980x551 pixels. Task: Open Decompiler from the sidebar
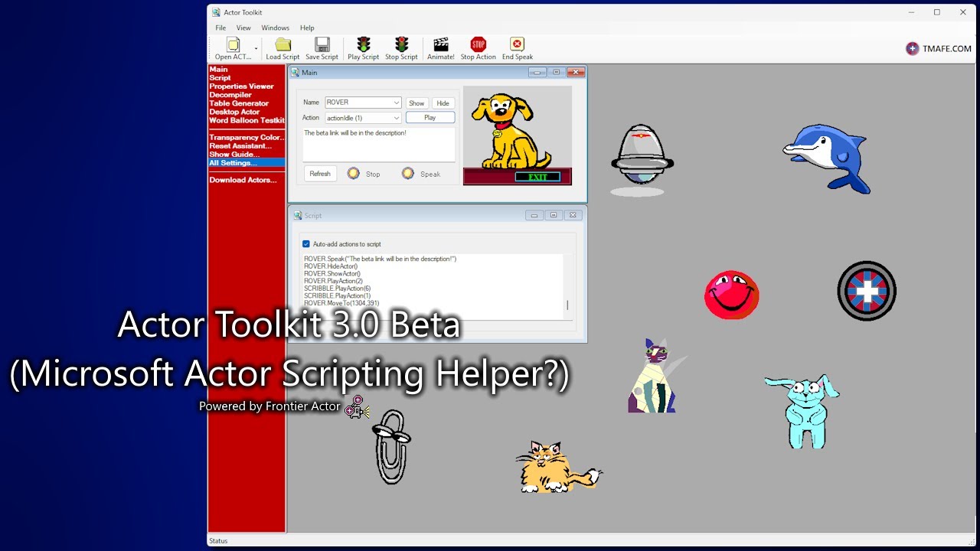230,95
